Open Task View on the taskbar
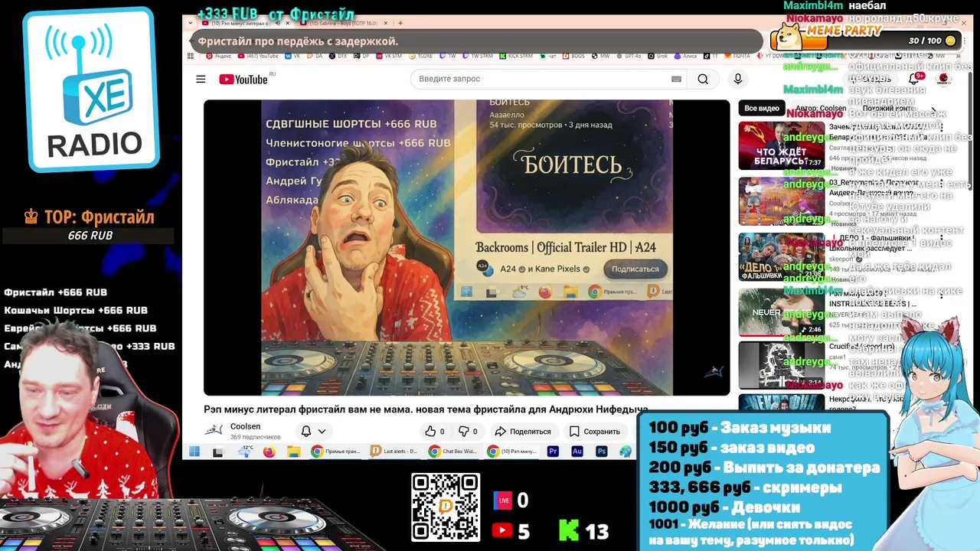This screenshot has width=980, height=551. coord(218,452)
